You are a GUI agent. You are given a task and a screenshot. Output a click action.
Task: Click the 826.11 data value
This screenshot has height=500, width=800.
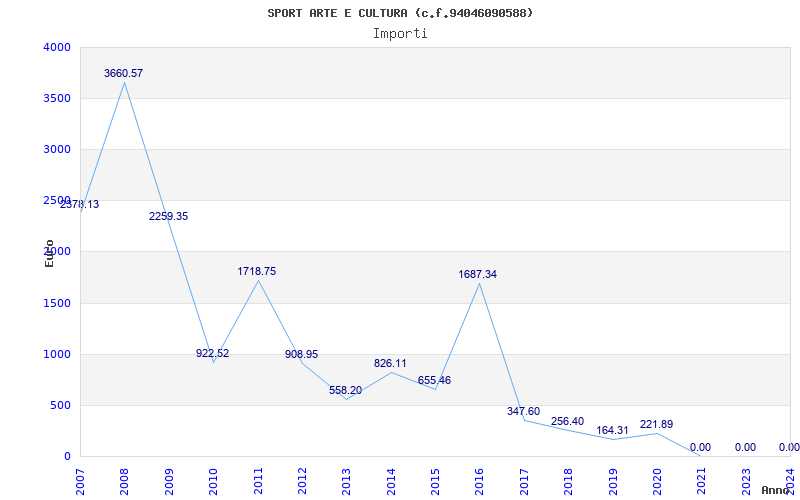[x=390, y=363]
